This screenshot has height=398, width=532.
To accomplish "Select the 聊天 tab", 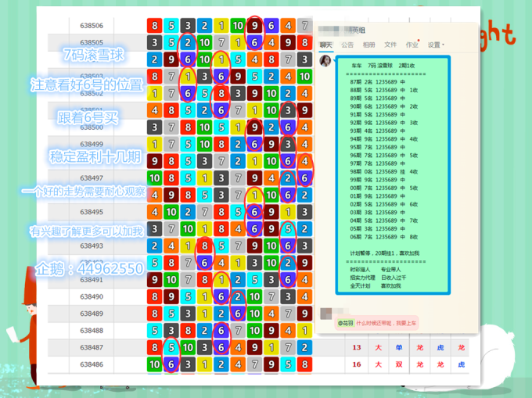I will (325, 45).
